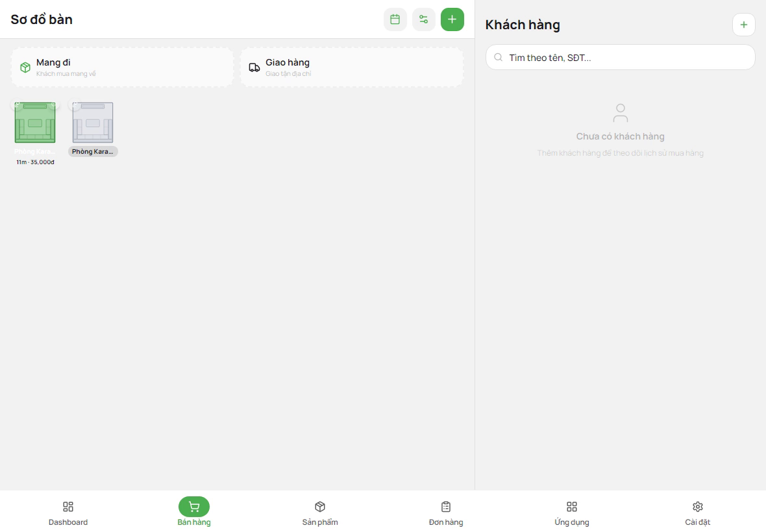The height and width of the screenshot is (532, 766).
Task: Click the Mang đi package box icon
Action: pos(25,67)
